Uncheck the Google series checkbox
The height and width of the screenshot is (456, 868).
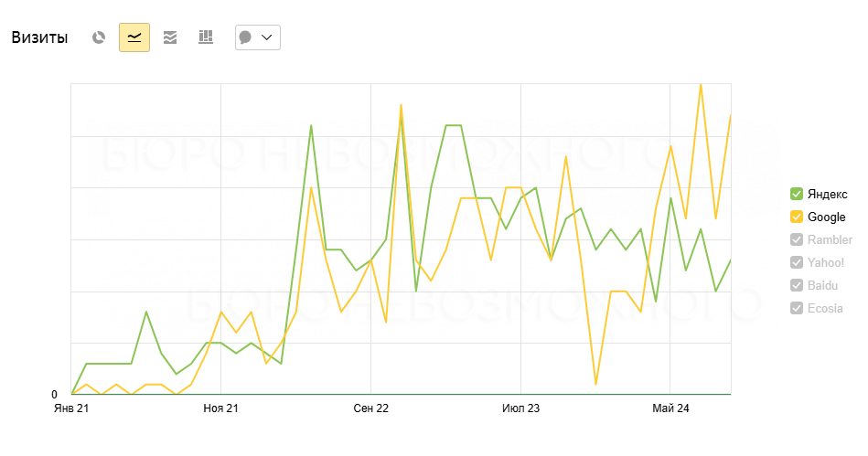pos(796,217)
